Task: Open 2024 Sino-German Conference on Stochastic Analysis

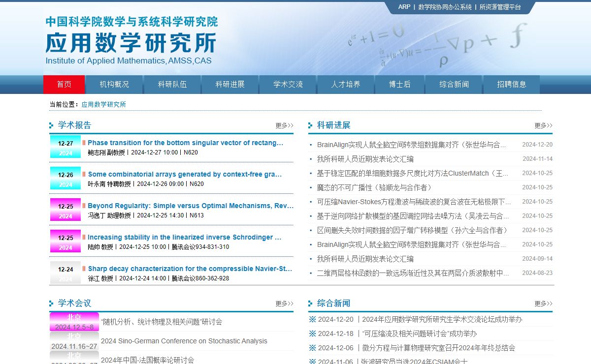Action: pyautogui.click(x=184, y=341)
